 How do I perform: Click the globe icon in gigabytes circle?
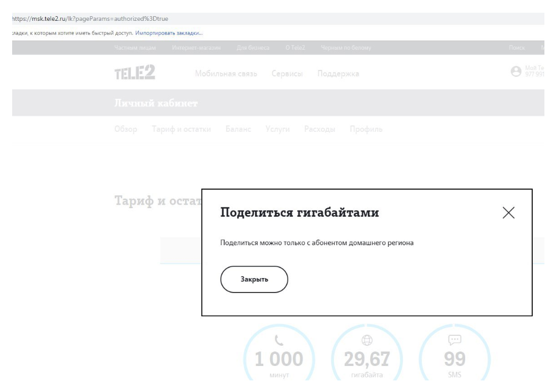click(367, 341)
